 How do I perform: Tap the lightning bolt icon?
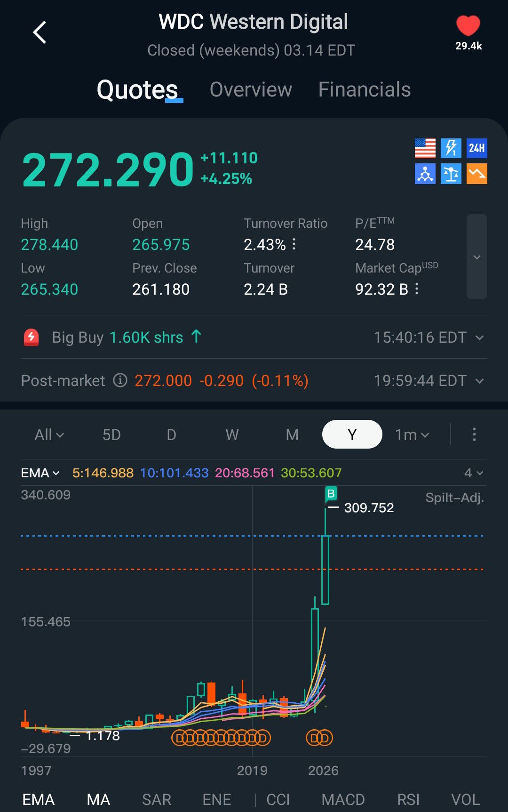point(451,148)
